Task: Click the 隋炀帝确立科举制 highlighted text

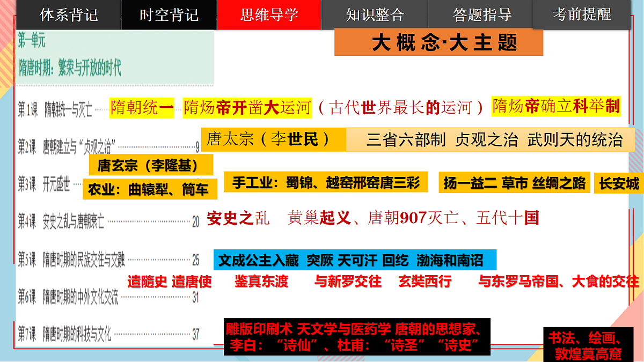Action: pyautogui.click(x=556, y=106)
